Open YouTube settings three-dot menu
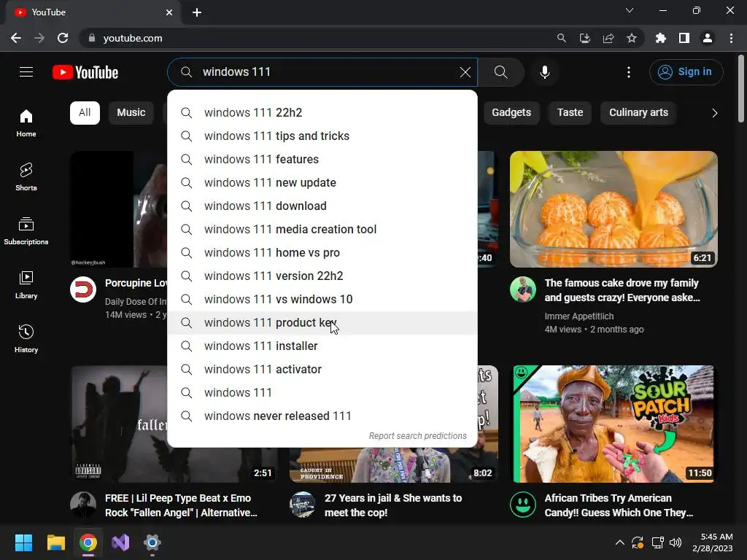Image resolution: width=747 pixels, height=560 pixels. click(x=628, y=72)
